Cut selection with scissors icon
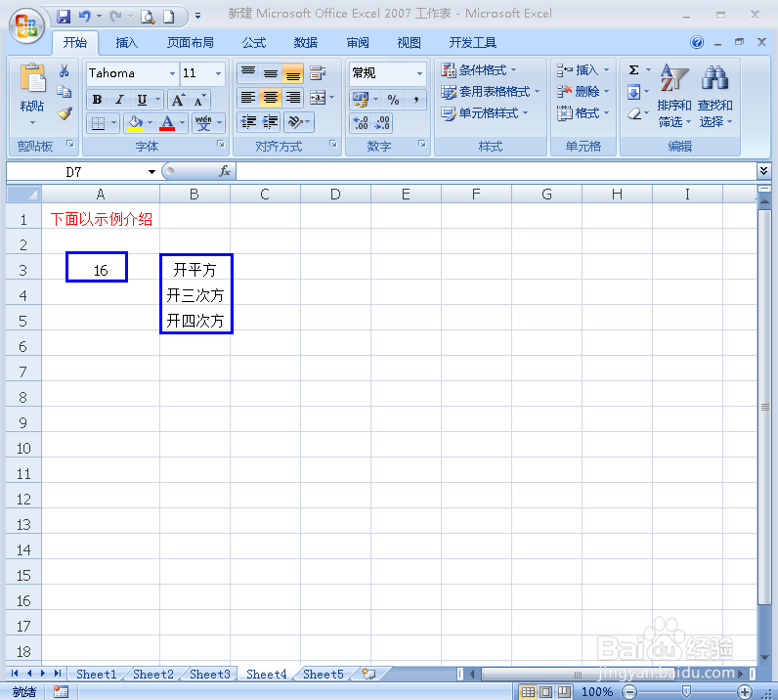Image resolution: width=778 pixels, height=700 pixels. pos(64,70)
